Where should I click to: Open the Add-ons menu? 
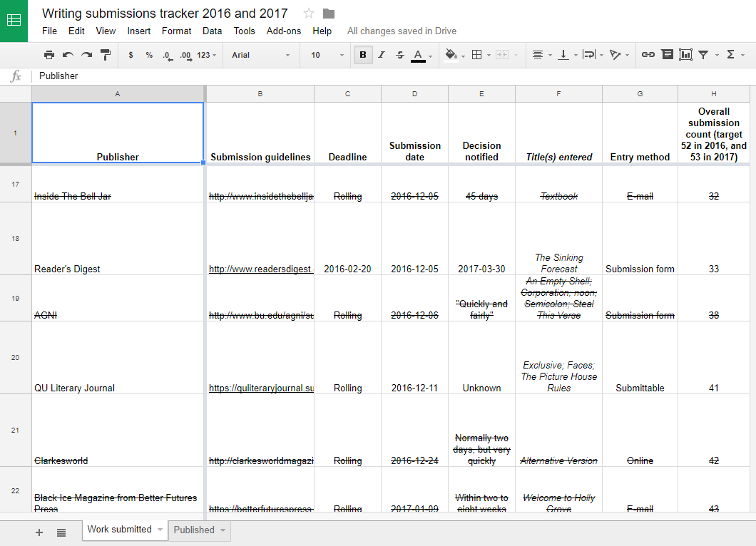pos(284,31)
